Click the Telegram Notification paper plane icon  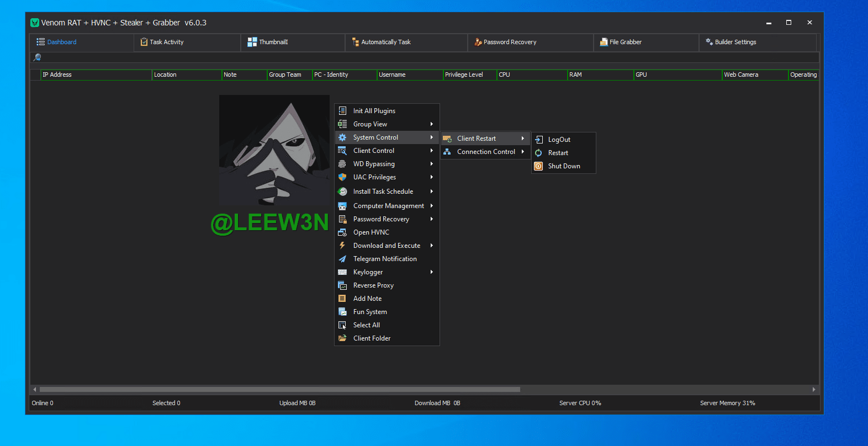[342, 259]
